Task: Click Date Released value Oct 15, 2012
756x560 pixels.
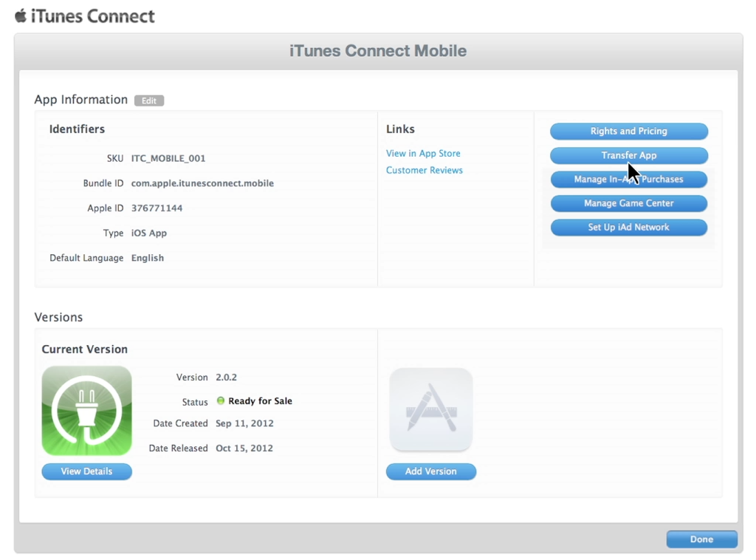Action: tap(244, 448)
